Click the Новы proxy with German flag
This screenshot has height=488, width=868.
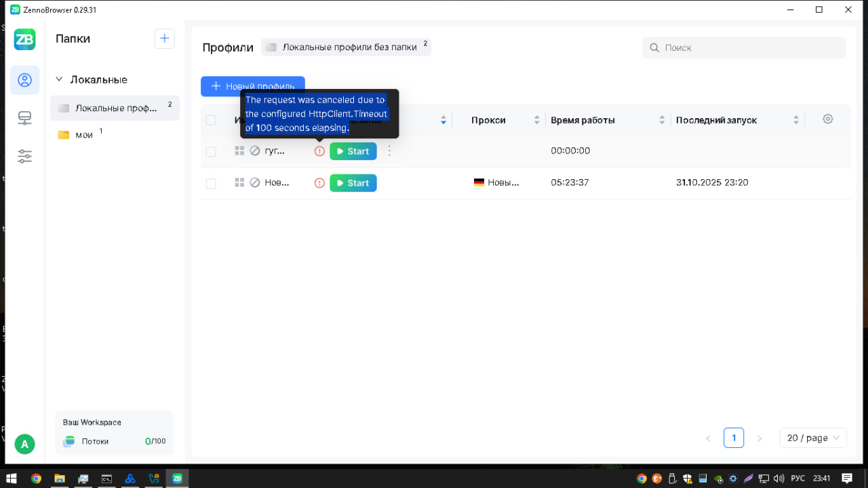[496, 183]
